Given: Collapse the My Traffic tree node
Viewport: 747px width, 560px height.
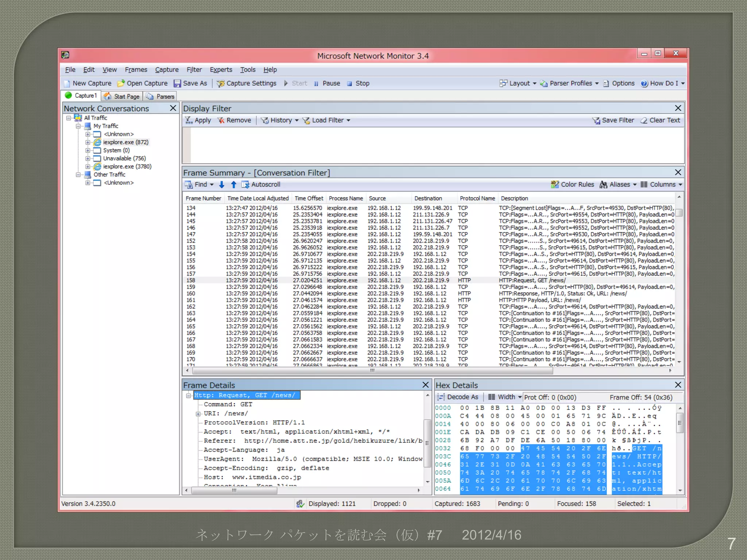Looking at the screenshot, I should coord(78,126).
